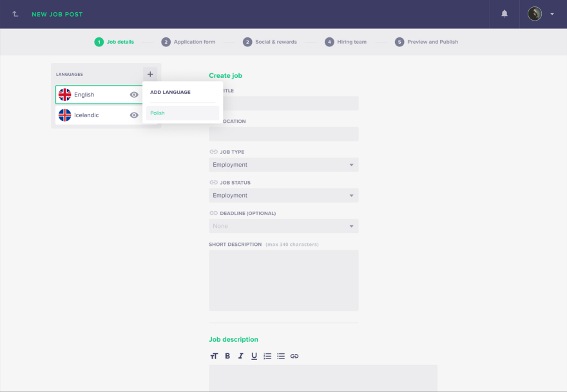Insert a numbered list in job description

tap(267, 355)
